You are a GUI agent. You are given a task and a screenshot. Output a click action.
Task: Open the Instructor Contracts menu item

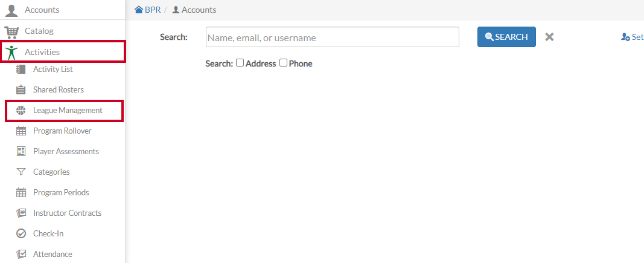click(x=68, y=213)
